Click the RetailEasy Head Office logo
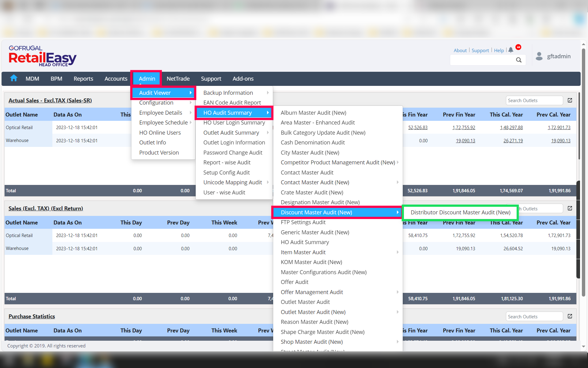Image resolution: width=588 pixels, height=368 pixels. [x=42, y=56]
